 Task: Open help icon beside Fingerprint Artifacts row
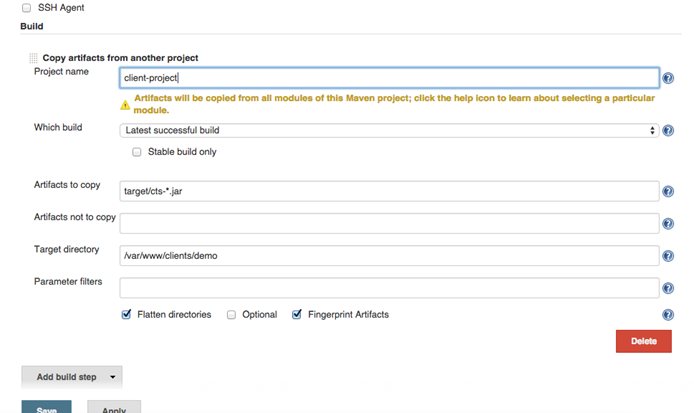pyautogui.click(x=667, y=315)
